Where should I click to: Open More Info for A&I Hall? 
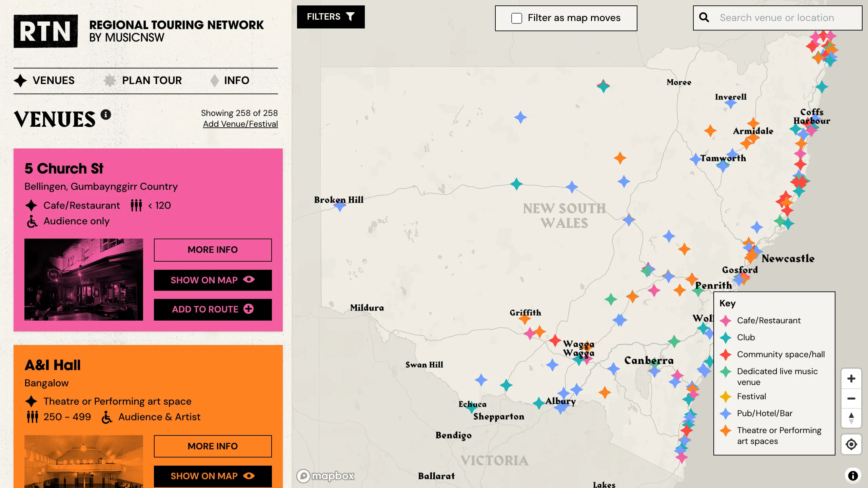coord(213,446)
